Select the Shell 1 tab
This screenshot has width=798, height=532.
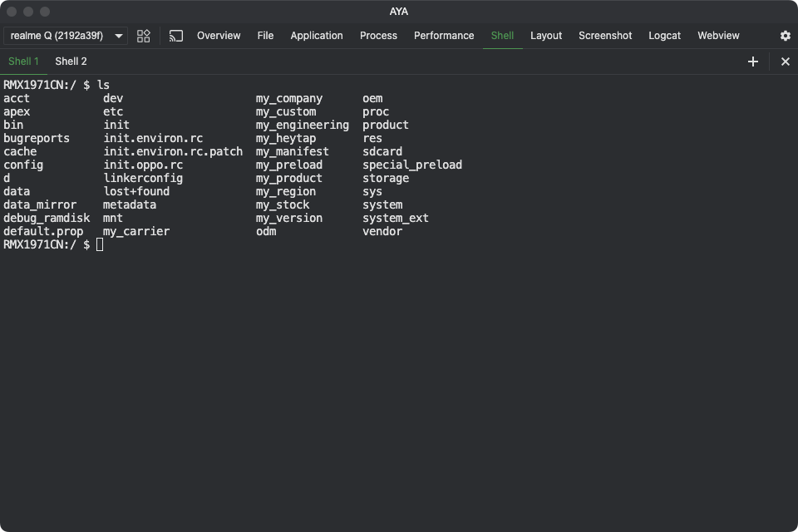23,62
